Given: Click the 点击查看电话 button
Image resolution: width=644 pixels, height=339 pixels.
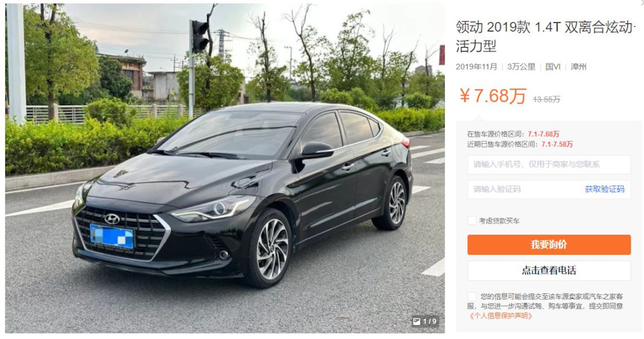Looking at the screenshot, I should tap(549, 271).
